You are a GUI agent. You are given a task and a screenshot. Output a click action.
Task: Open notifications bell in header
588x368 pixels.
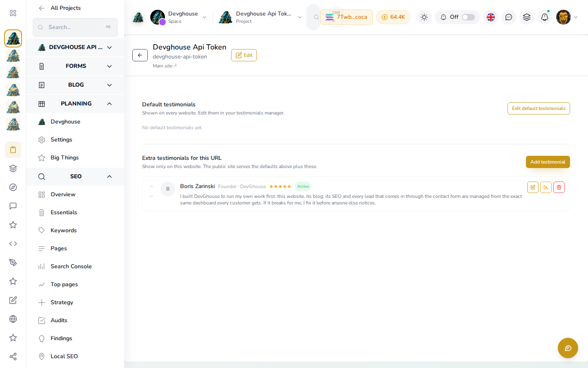click(545, 17)
